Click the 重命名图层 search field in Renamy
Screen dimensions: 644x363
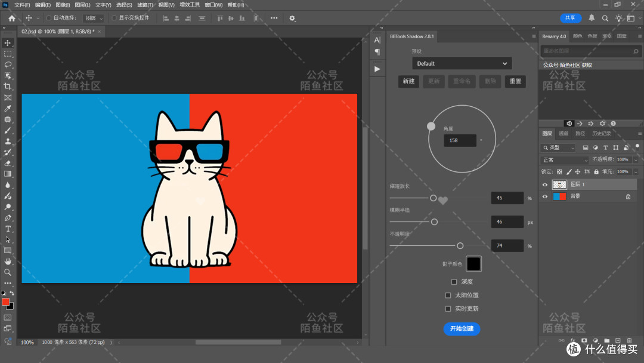(590, 51)
